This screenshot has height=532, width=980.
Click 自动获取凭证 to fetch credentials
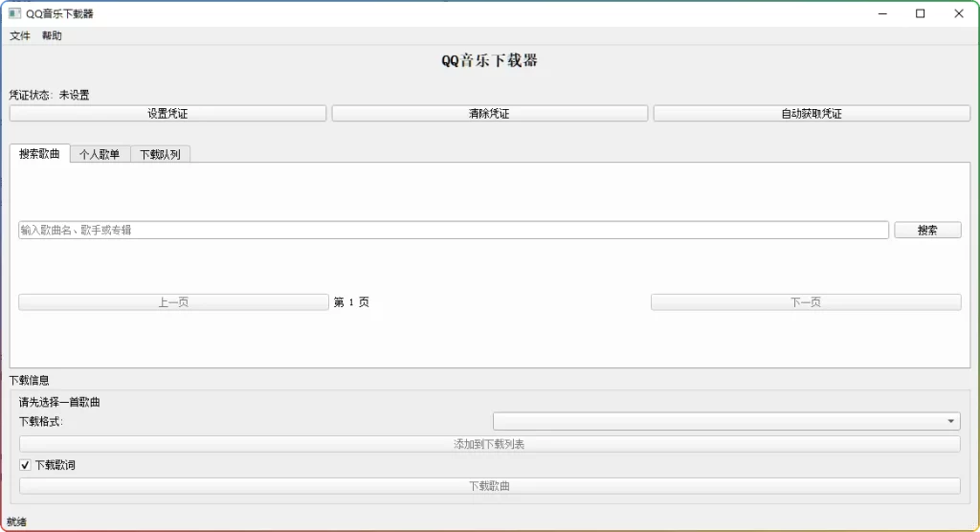click(812, 113)
